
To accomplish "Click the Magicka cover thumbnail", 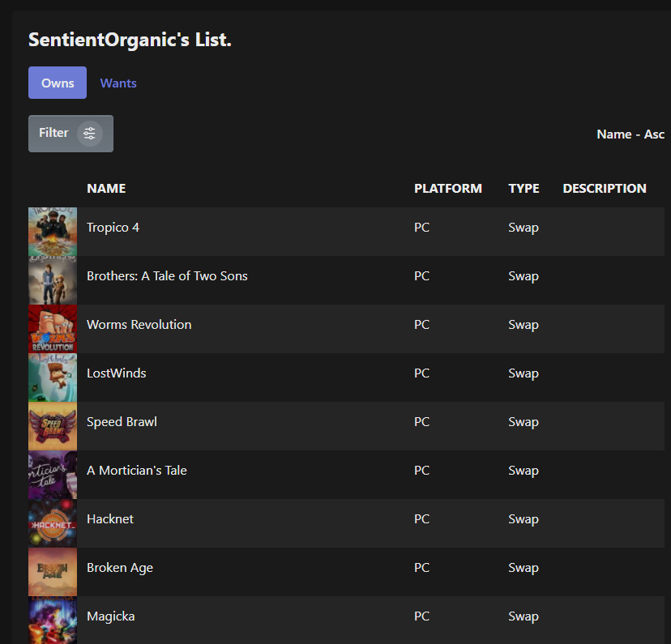I will tap(53, 620).
